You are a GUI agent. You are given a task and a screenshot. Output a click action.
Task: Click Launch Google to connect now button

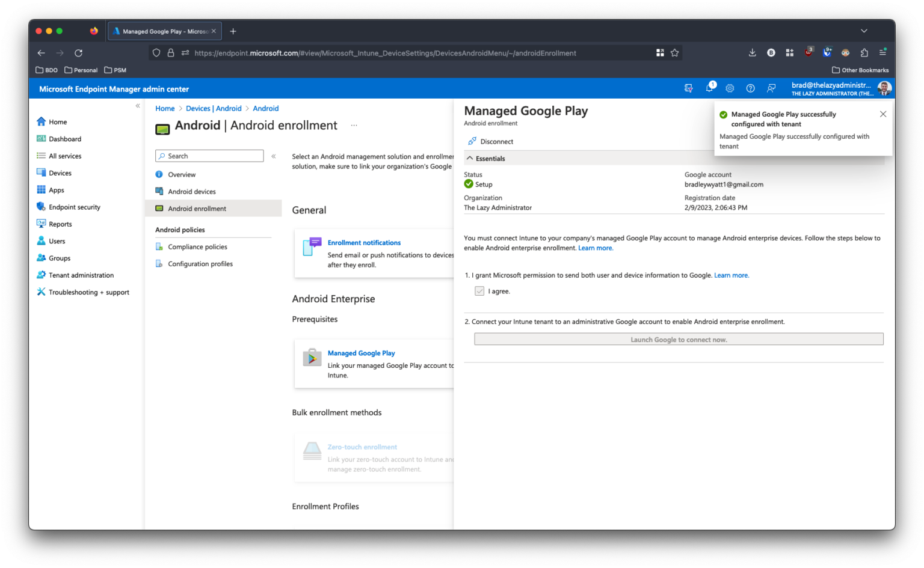tap(679, 340)
